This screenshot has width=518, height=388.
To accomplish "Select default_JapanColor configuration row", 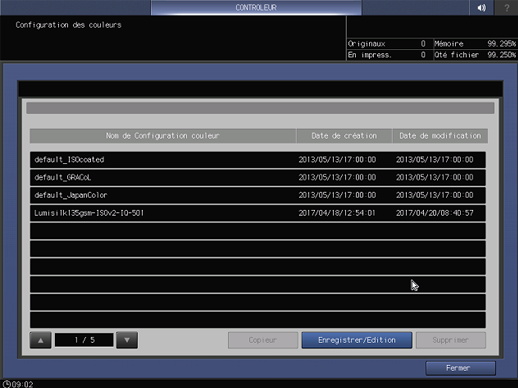I will pos(258,195).
